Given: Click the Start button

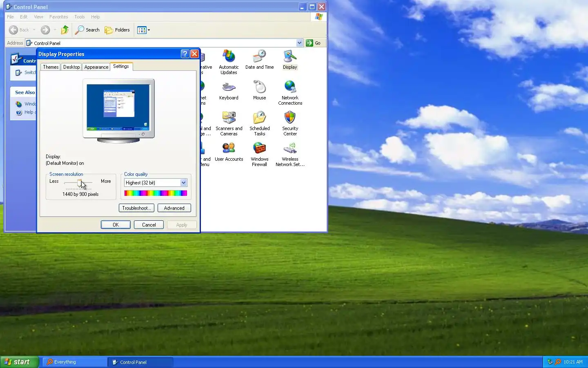Looking at the screenshot, I should [x=19, y=362].
